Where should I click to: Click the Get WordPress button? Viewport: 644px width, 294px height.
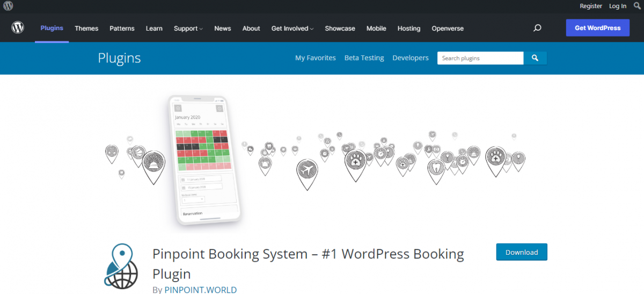pyautogui.click(x=597, y=28)
